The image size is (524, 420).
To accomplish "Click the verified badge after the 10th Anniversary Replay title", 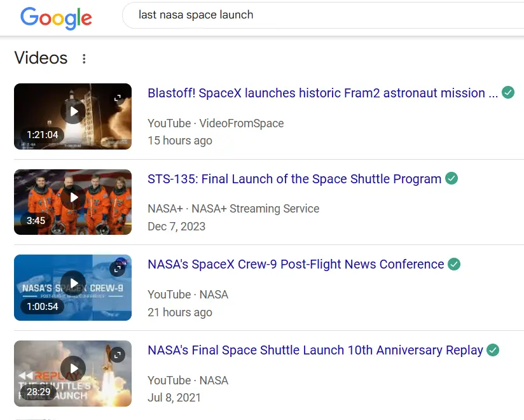I will coord(493,351).
